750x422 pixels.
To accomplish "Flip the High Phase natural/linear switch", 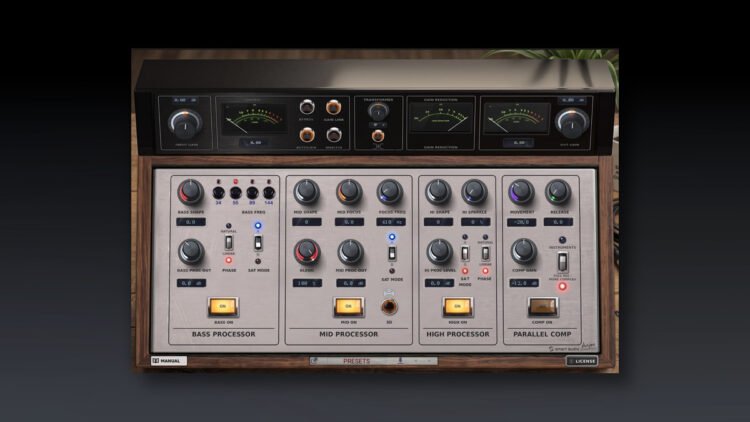I will [485, 253].
